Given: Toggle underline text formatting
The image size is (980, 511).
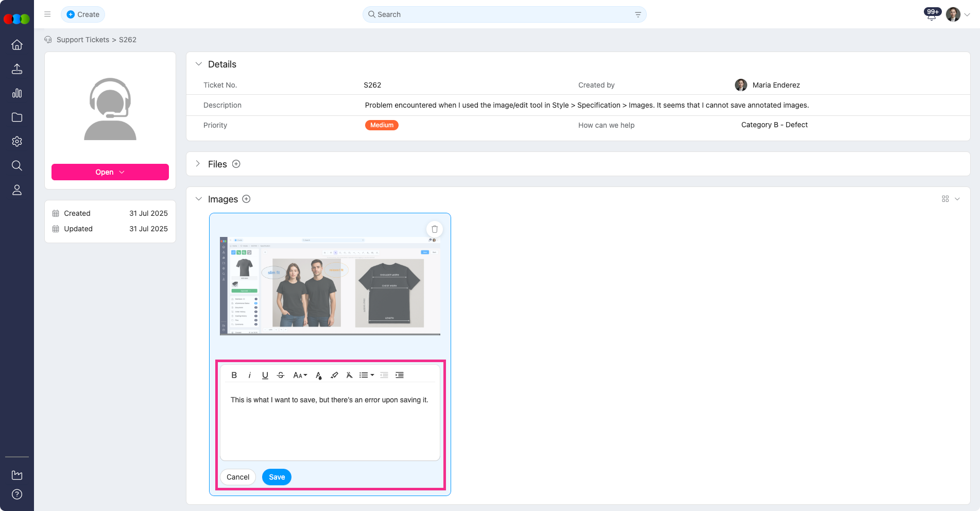Looking at the screenshot, I should 265,375.
